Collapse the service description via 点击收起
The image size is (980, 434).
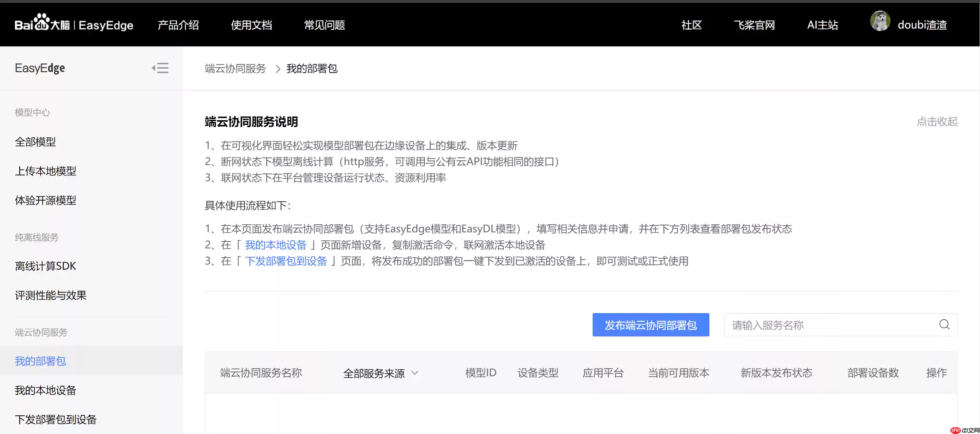pos(937,121)
